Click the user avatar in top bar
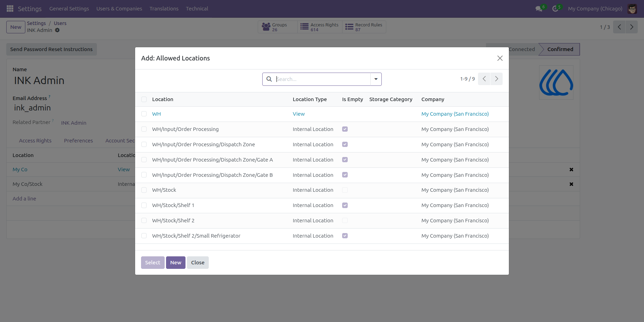The height and width of the screenshot is (322, 644). pos(632,9)
